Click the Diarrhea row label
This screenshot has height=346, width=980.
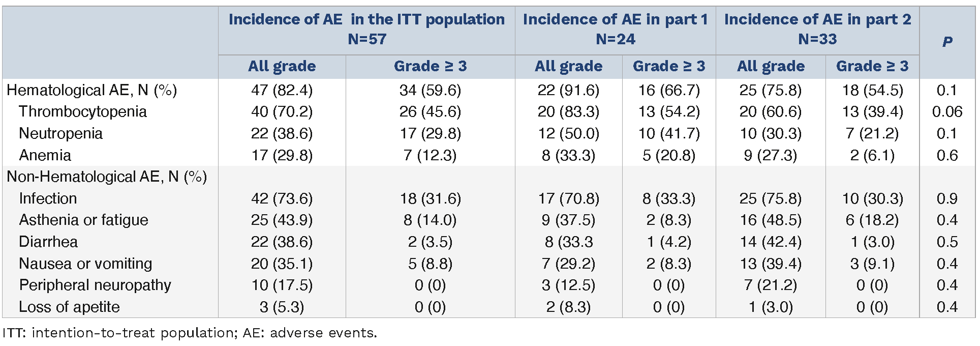[x=48, y=242]
